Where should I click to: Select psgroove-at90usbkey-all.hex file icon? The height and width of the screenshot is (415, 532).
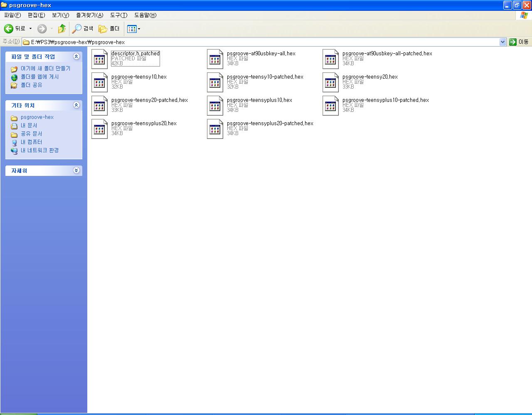pyautogui.click(x=215, y=59)
